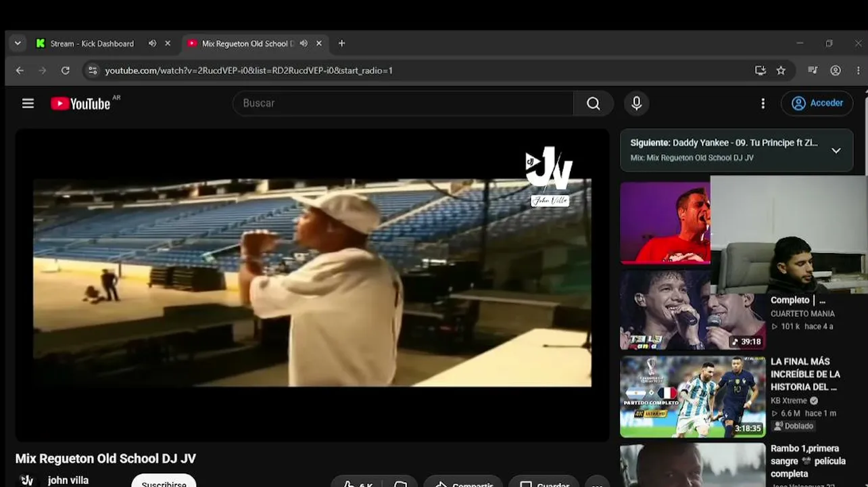Go to the YouTube home logo
Screen dimensions: 868x487
coord(81,103)
